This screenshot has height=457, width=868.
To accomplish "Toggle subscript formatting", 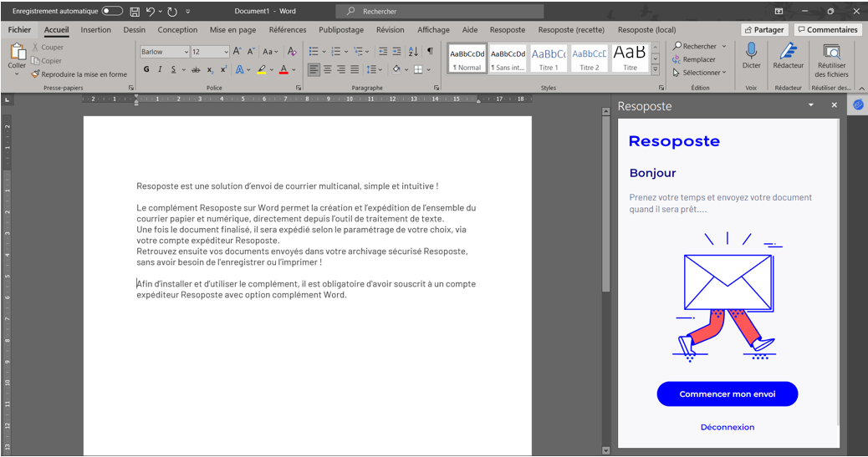I will [x=210, y=69].
